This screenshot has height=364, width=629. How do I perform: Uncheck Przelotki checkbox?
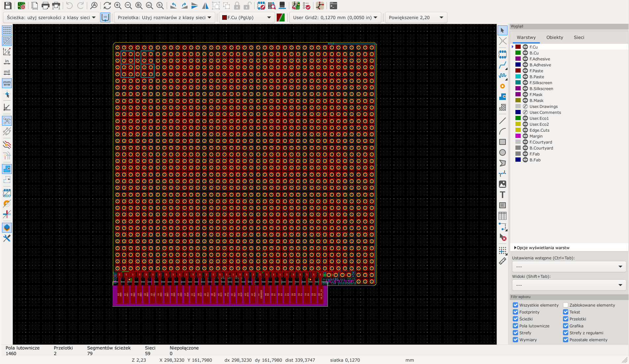(566, 319)
